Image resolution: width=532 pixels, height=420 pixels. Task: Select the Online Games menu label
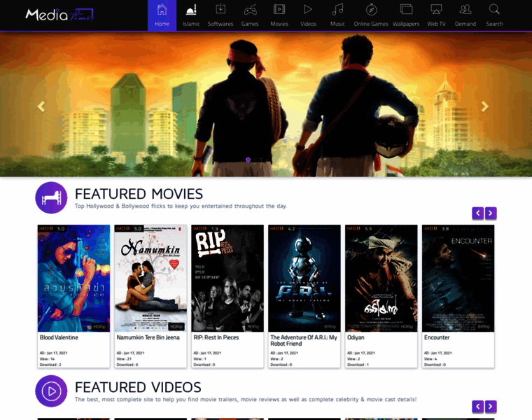coord(371,24)
